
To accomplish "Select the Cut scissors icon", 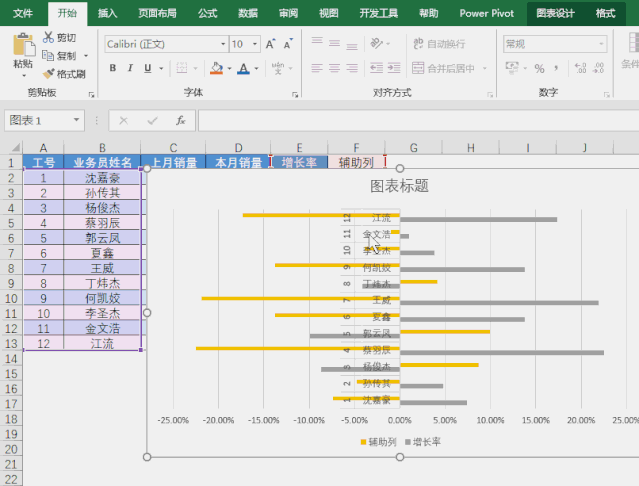I will click(x=48, y=37).
